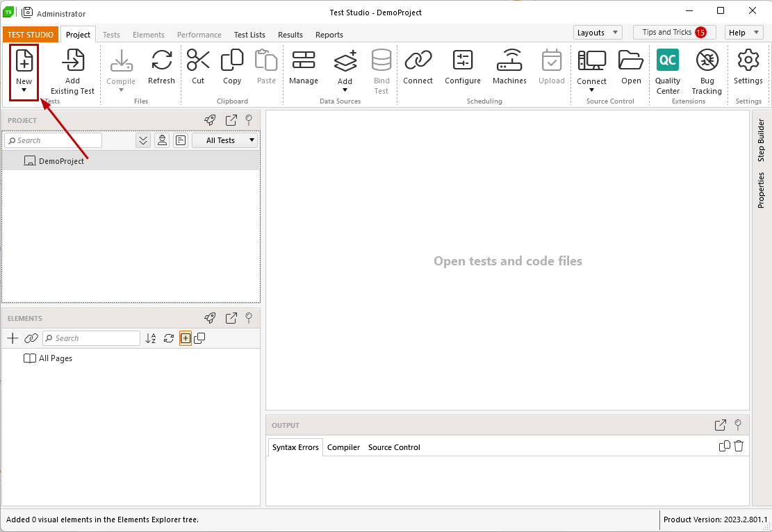
Task: Open the Machines icon
Action: [x=509, y=60]
